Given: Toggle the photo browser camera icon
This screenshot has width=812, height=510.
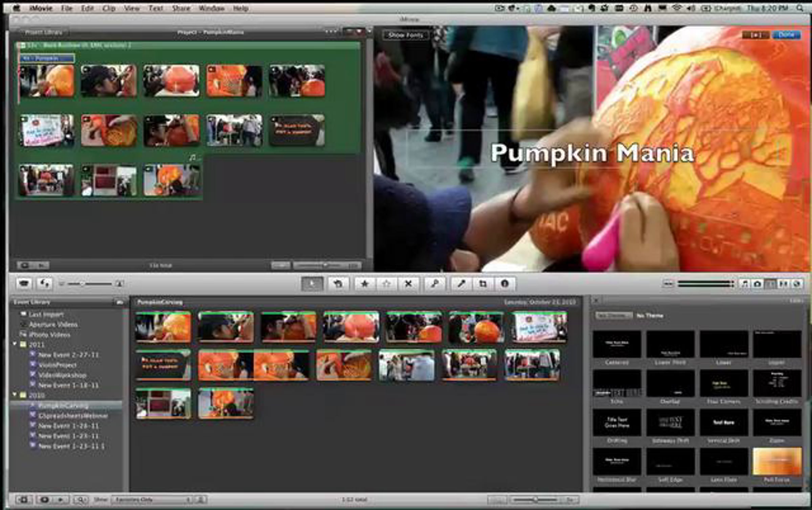Looking at the screenshot, I should [x=758, y=284].
